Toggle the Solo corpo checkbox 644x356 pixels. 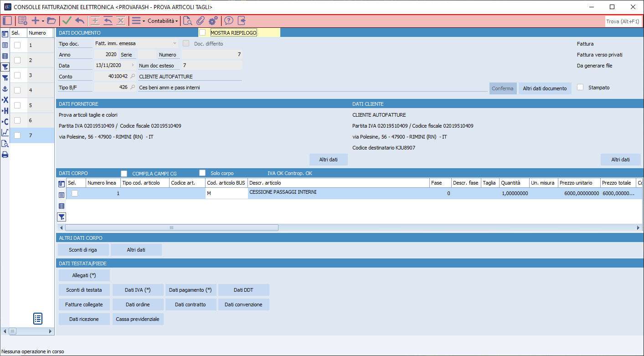(202, 173)
